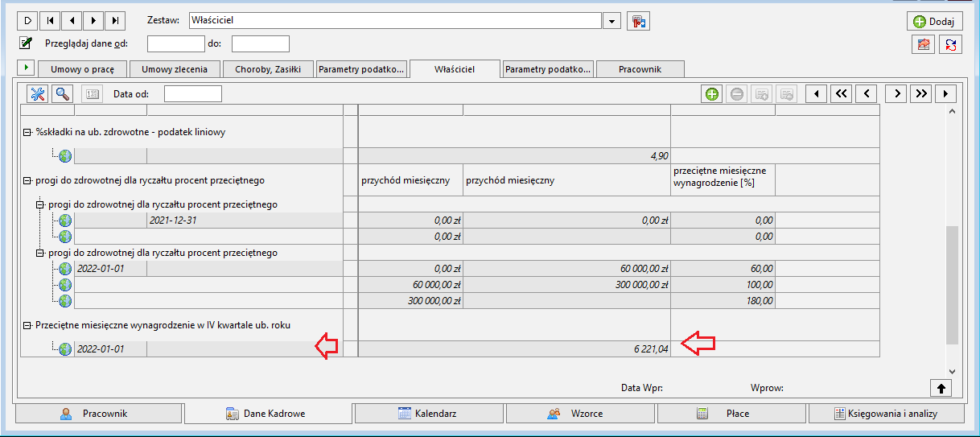Click the pencil edit icon beside Przeglądaj dane
980x437 pixels.
[x=27, y=43]
